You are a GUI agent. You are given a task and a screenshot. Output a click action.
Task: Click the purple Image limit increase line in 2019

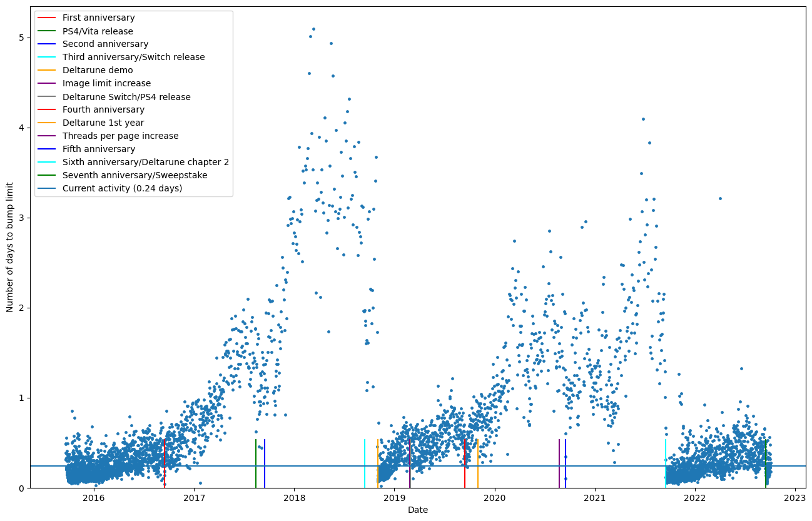coord(410,463)
